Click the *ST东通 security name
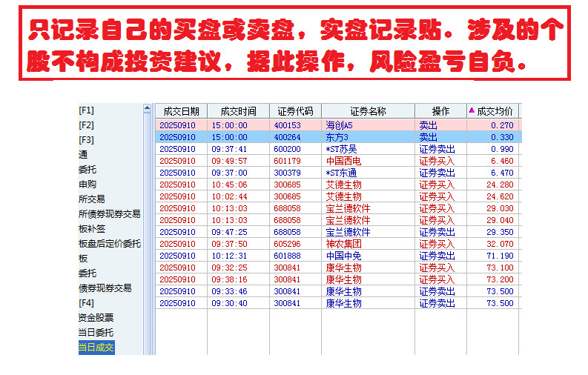The width and height of the screenshot is (588, 375). pyautogui.click(x=341, y=173)
